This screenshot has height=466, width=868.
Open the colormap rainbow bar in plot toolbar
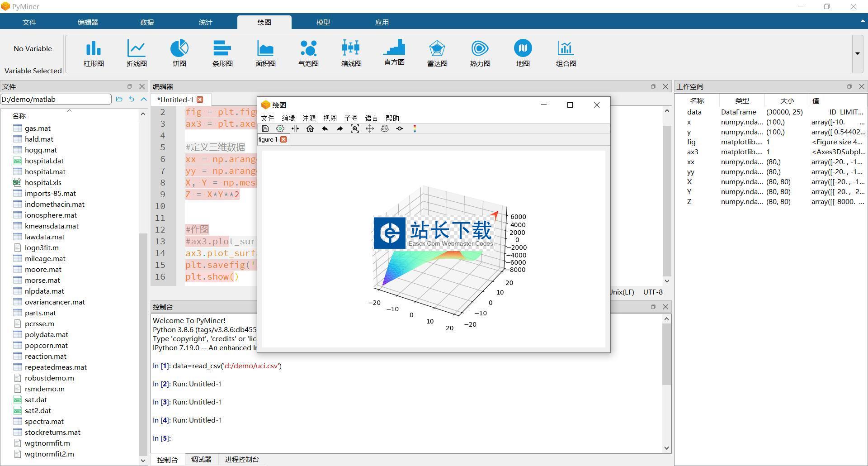415,129
